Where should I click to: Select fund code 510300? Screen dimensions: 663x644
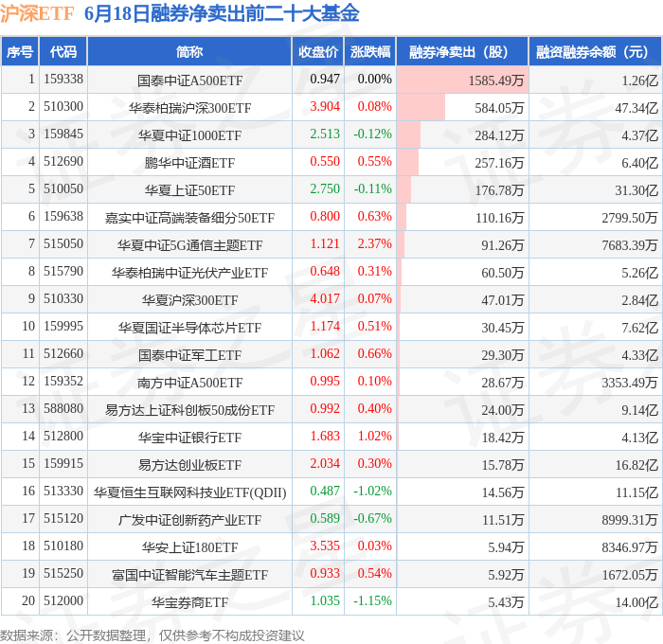pyautogui.click(x=63, y=107)
